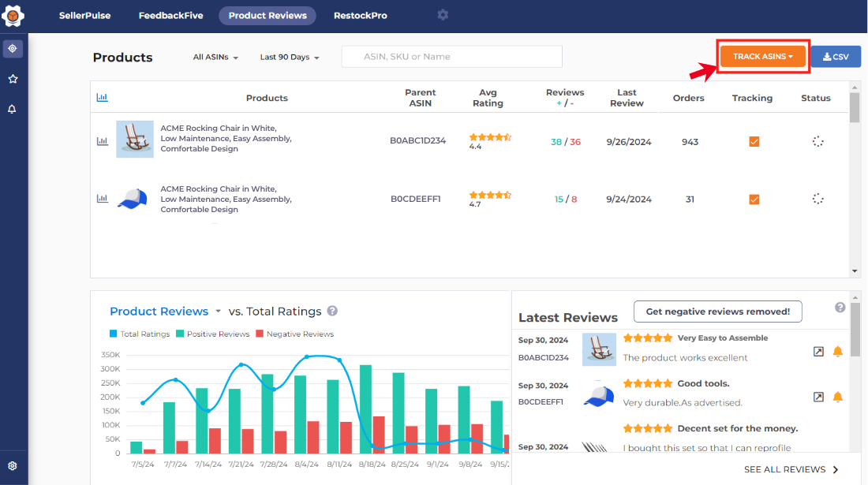Open the Last 90 Days date dropdown
The width and height of the screenshot is (868, 485).
click(x=290, y=57)
